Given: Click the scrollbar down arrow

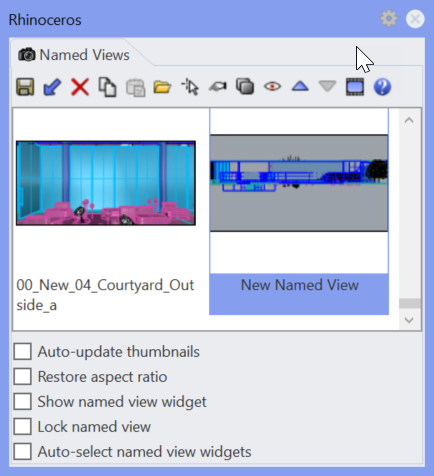Looking at the screenshot, I should [x=409, y=320].
